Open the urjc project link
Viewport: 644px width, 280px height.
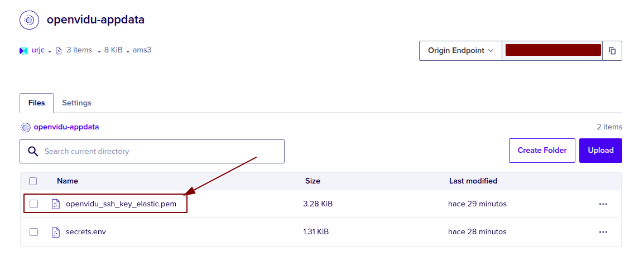pos(38,50)
